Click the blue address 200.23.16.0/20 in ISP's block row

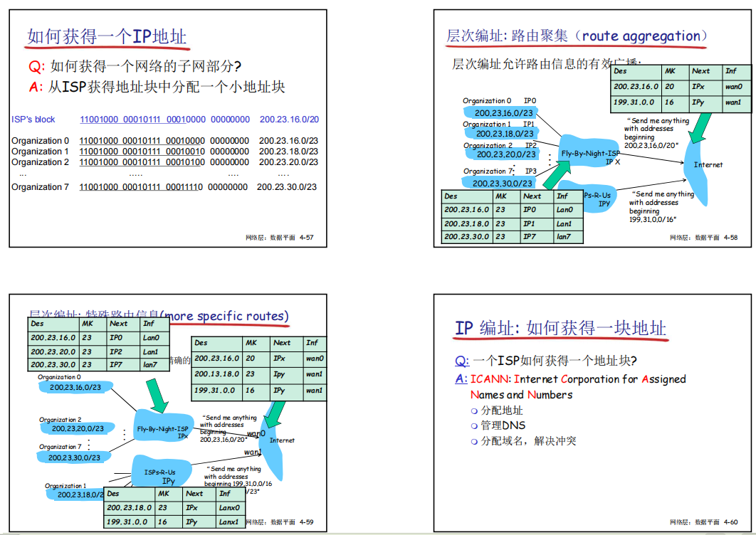289,120
